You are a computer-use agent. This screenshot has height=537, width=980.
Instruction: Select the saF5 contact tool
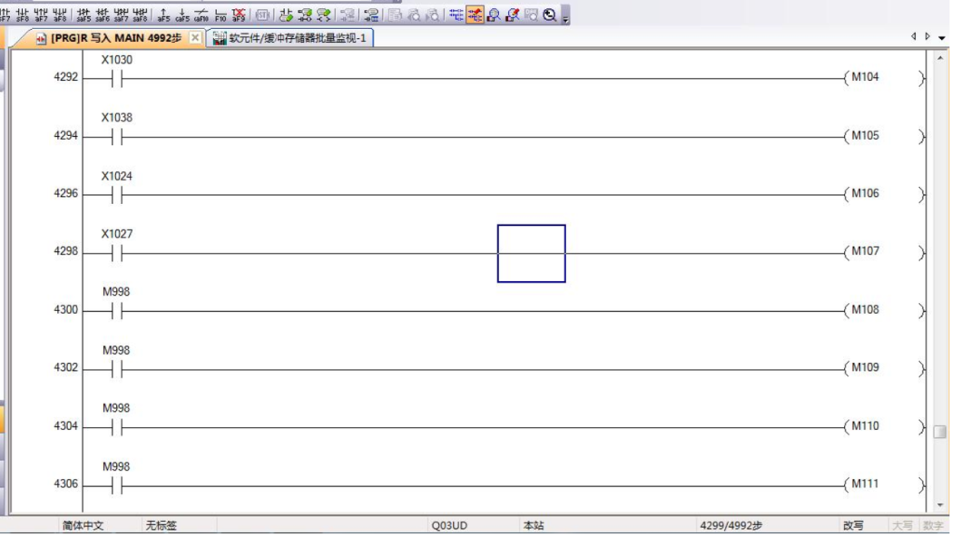click(x=83, y=15)
